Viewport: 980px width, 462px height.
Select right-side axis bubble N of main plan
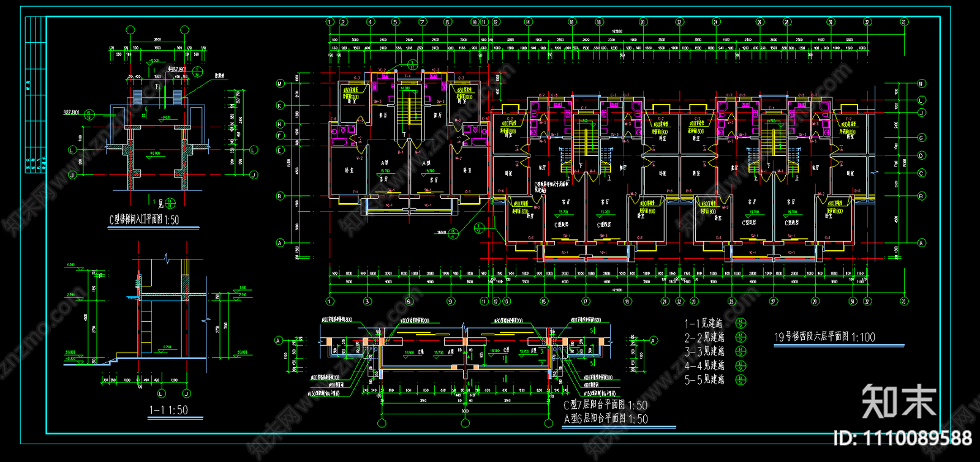(x=921, y=84)
